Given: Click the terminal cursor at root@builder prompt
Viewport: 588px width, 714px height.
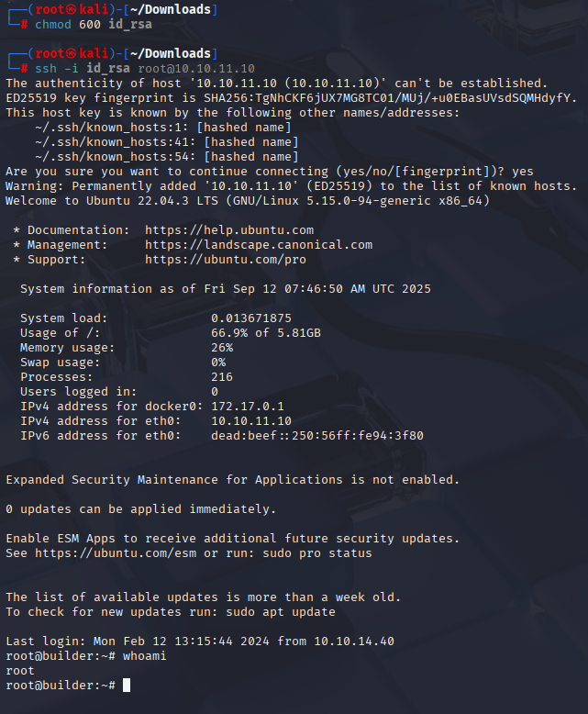Looking at the screenshot, I should click(127, 685).
